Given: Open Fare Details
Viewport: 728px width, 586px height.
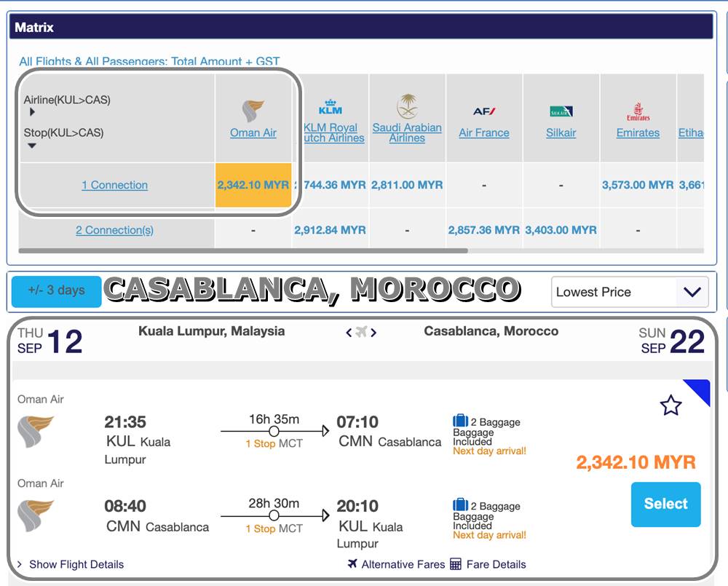Looking at the screenshot, I should [x=496, y=564].
